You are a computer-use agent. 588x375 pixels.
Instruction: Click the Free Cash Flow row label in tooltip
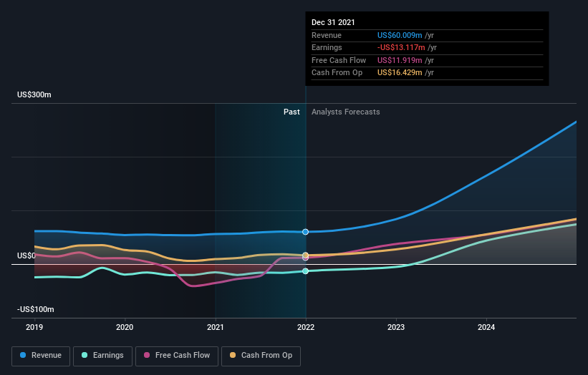pyautogui.click(x=339, y=60)
